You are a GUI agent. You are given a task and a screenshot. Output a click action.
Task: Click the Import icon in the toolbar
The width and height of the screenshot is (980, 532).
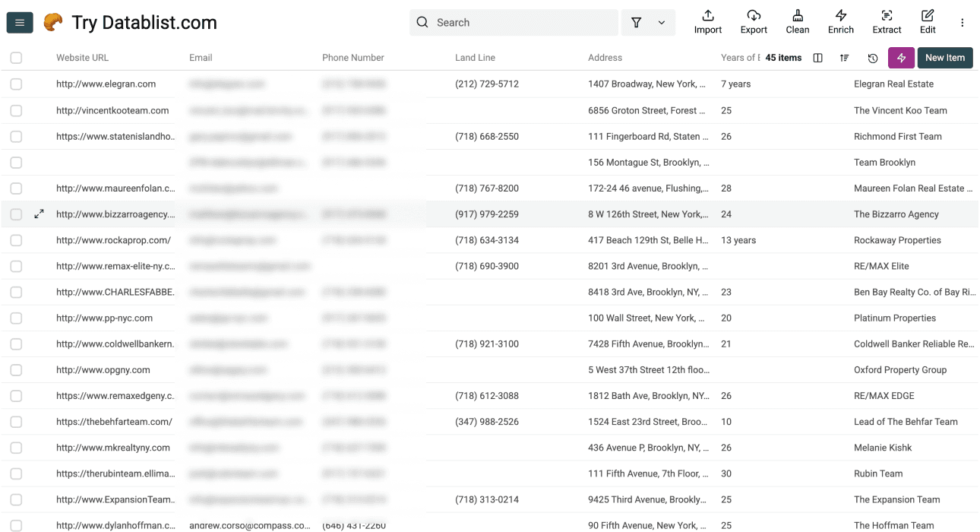coord(707,21)
